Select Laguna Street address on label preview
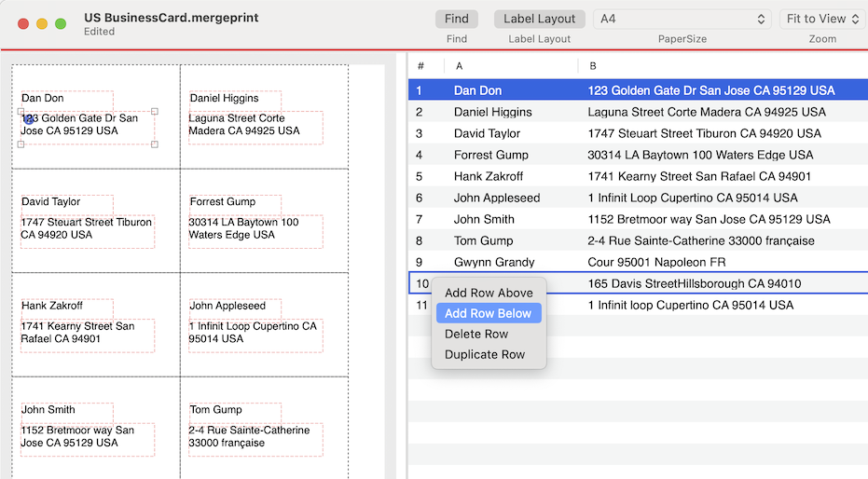The height and width of the screenshot is (479, 868). pos(255,128)
